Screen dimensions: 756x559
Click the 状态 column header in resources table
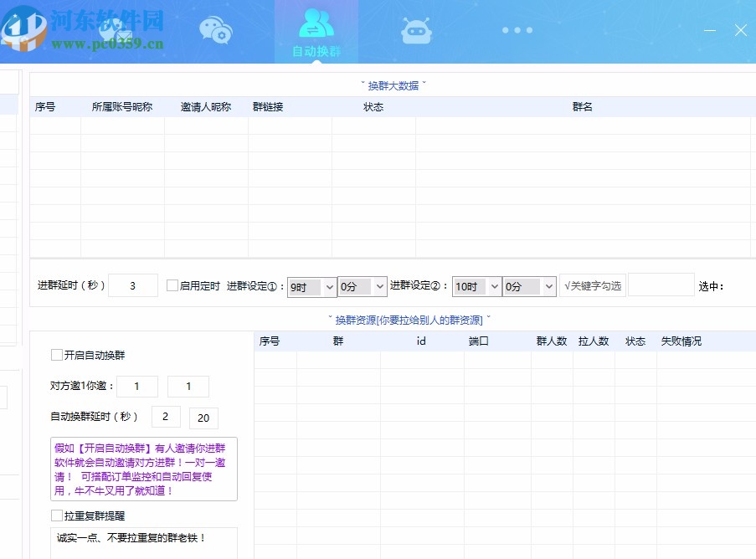tap(635, 341)
